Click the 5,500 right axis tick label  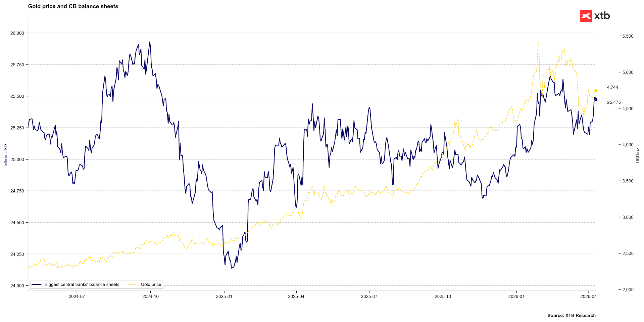pos(626,36)
